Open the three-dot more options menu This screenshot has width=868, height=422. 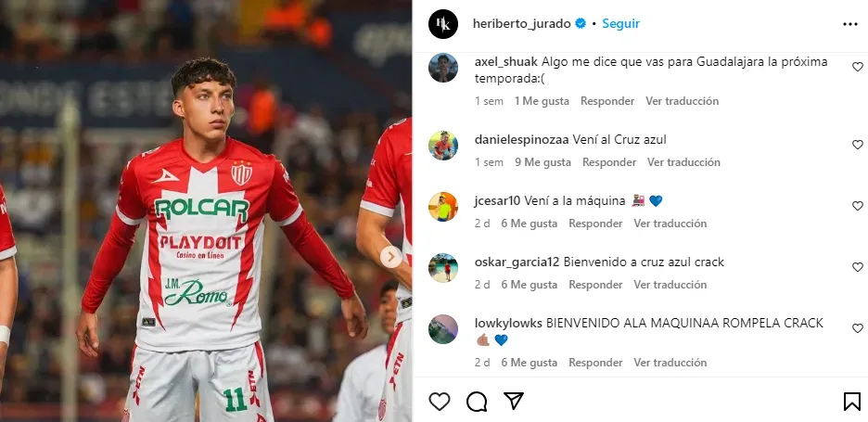tap(850, 24)
